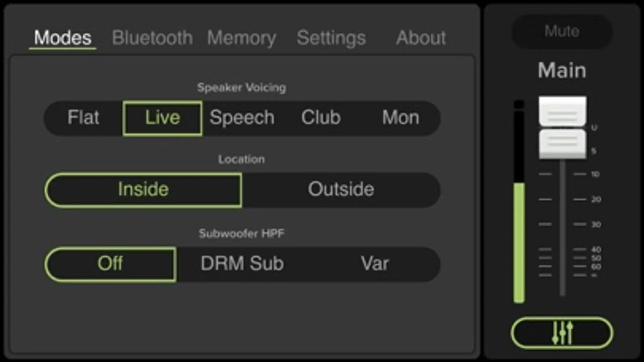
Task: Change location to Outside
Action: (341, 189)
